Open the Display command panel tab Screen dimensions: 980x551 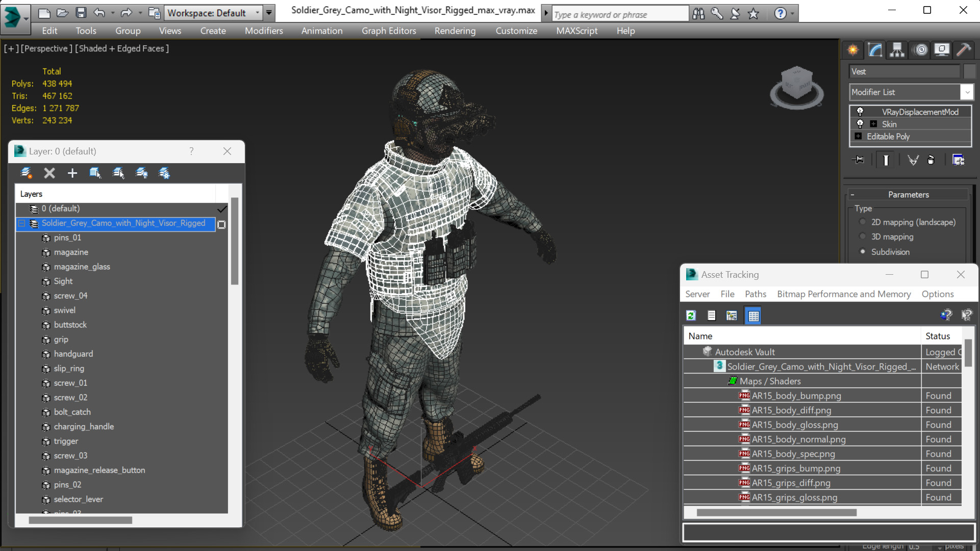point(942,50)
